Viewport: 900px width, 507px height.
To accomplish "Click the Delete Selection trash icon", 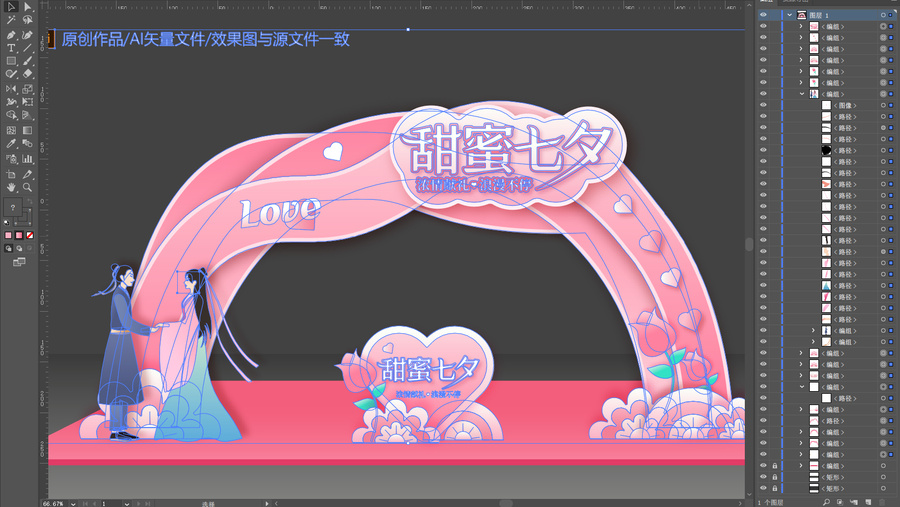I will [x=883, y=502].
